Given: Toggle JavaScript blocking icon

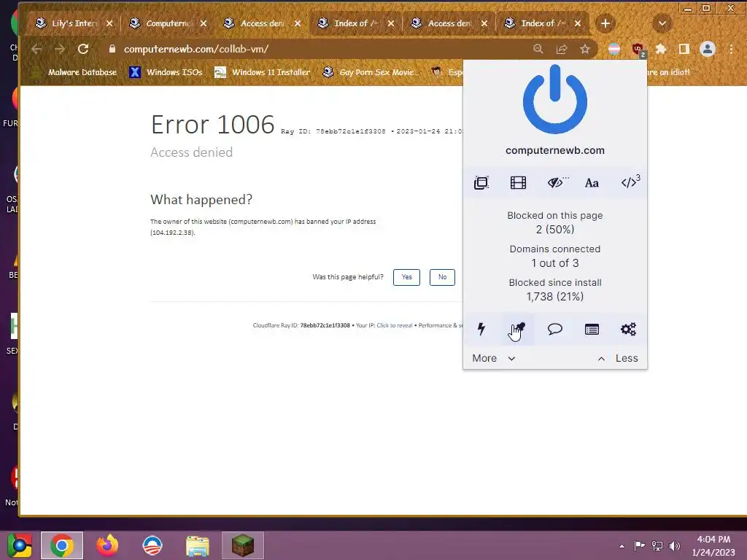Looking at the screenshot, I should click(630, 182).
